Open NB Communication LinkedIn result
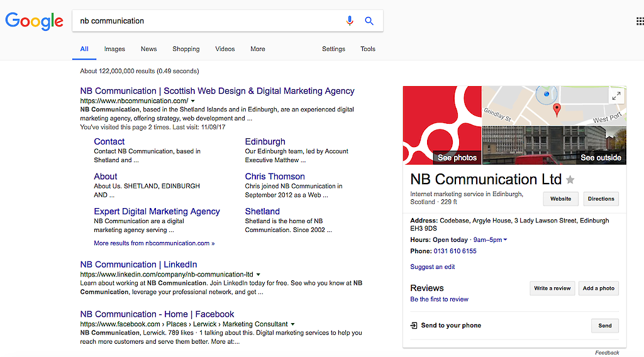This screenshot has width=644, height=357. (138, 265)
